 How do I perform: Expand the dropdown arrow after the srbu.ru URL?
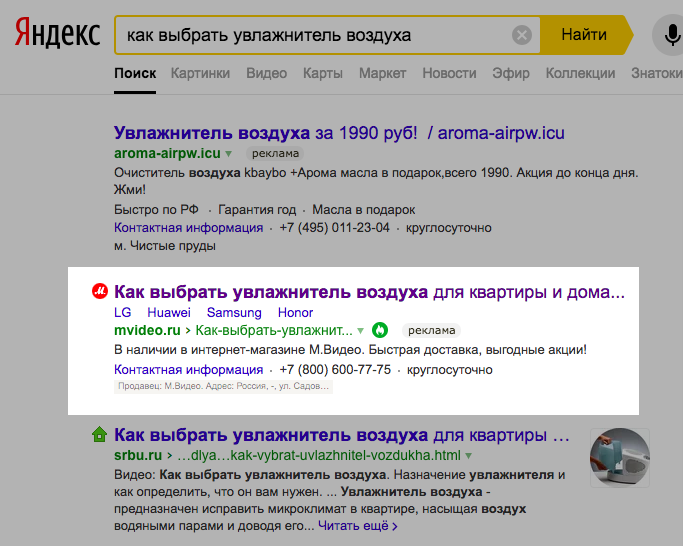point(469,456)
